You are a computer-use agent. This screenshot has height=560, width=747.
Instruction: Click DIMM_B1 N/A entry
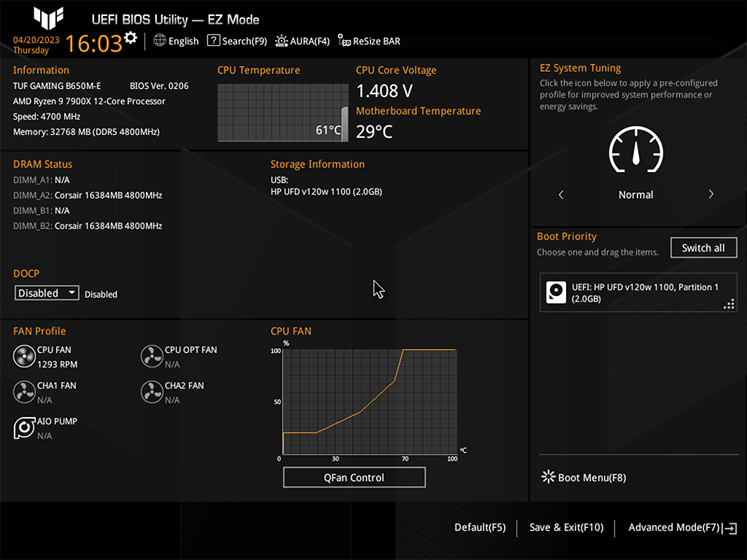pyautogui.click(x=42, y=211)
